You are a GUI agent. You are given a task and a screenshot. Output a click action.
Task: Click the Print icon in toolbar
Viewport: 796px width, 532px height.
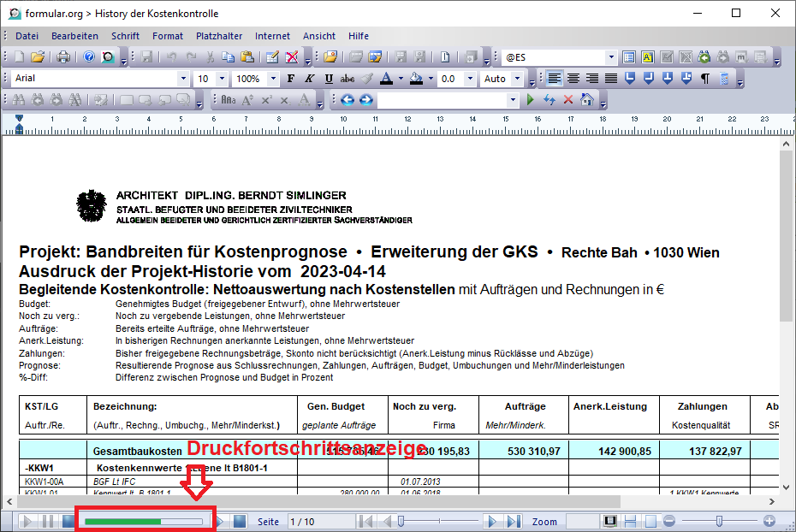pos(63,57)
